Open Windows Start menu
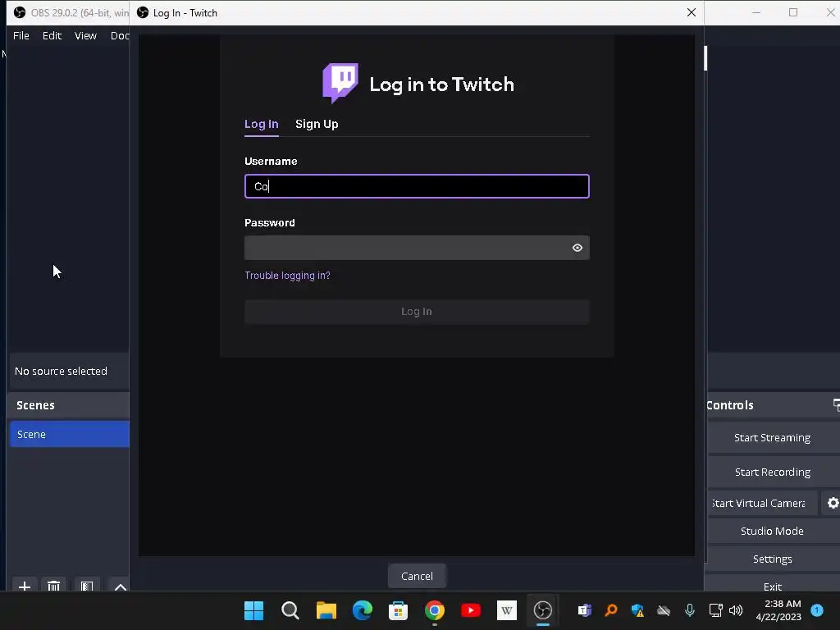Image resolution: width=840 pixels, height=630 pixels. click(x=254, y=610)
